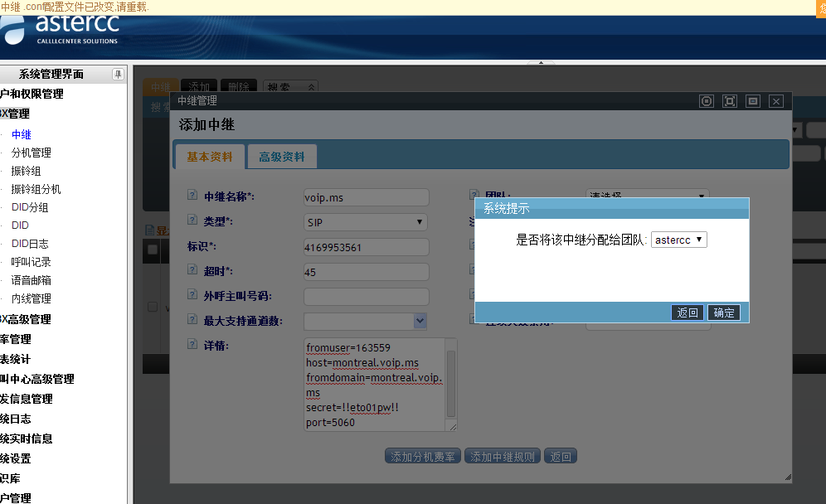Click help icon next to 类型
This screenshot has width=826, height=504.
pyautogui.click(x=192, y=221)
